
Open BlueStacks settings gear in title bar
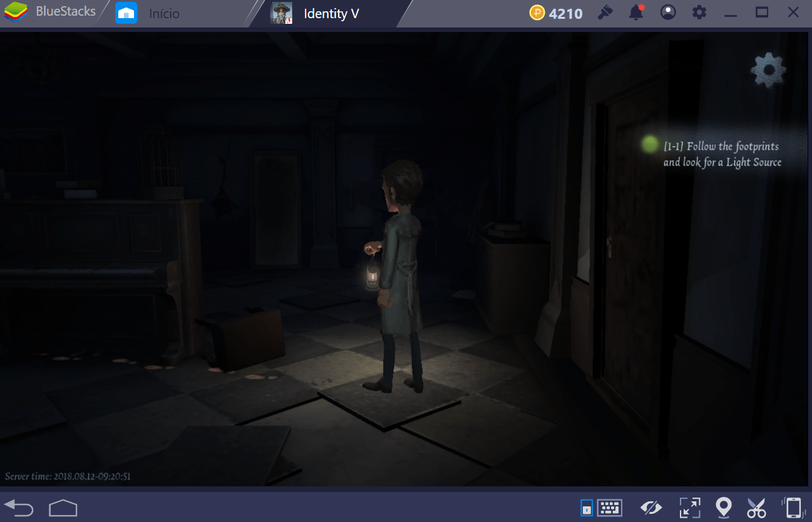click(699, 12)
